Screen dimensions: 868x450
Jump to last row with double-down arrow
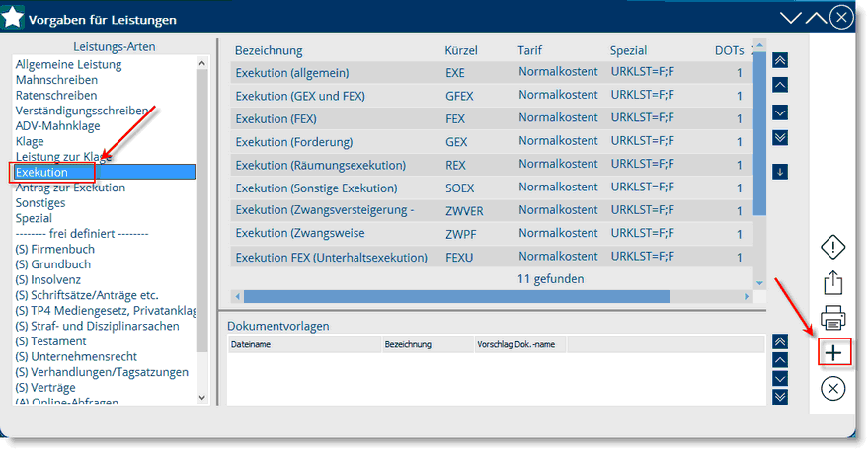(x=780, y=137)
